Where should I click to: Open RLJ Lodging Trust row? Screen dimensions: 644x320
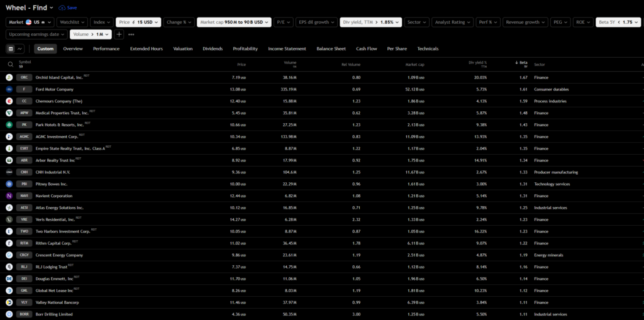coord(322,267)
